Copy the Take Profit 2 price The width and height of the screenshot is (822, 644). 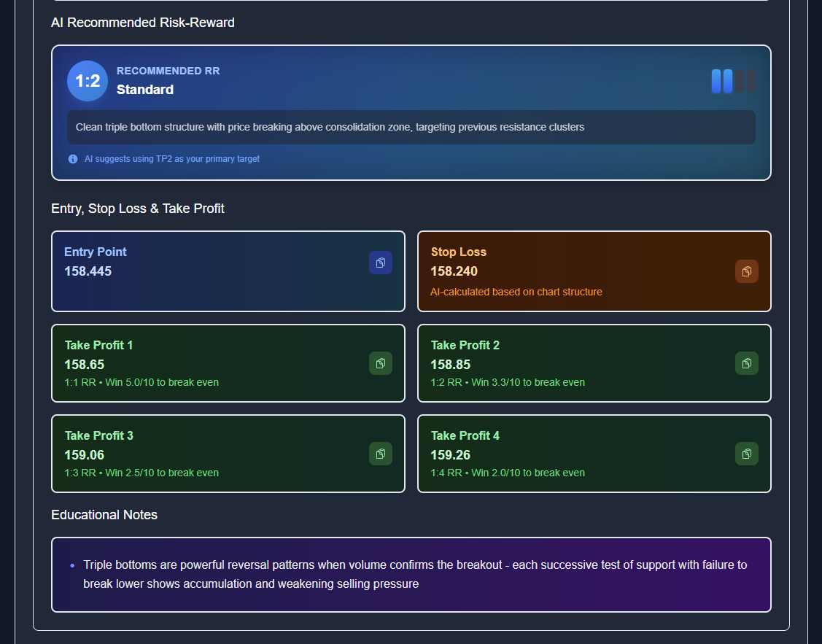coord(746,363)
